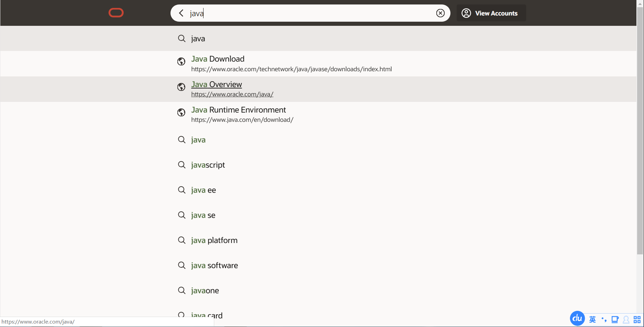
Task: Clear the search field with X icon
Action: 440,13
